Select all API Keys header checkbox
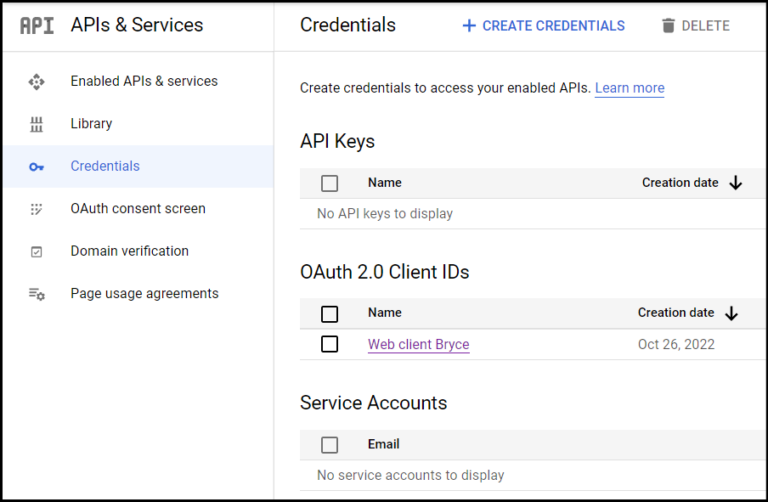Image resolution: width=768 pixels, height=502 pixels. coord(330,183)
